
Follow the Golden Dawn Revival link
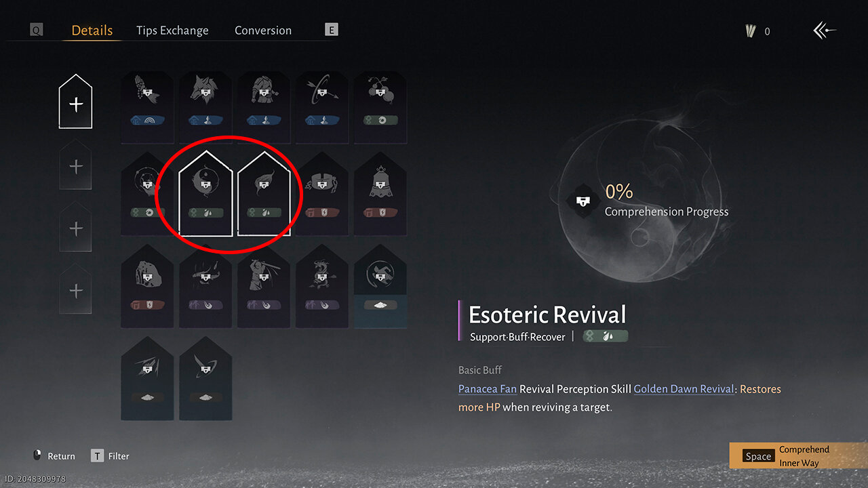(x=684, y=389)
